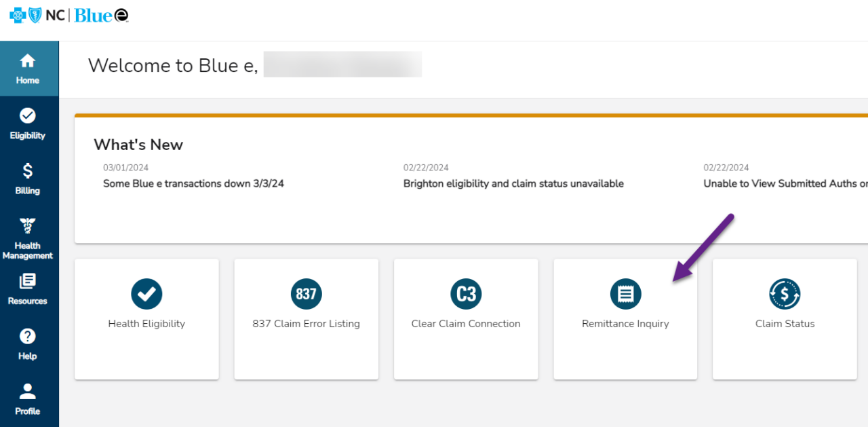Open the Clear Claim Connection tile label
The height and width of the screenshot is (427, 868).
[x=466, y=324]
